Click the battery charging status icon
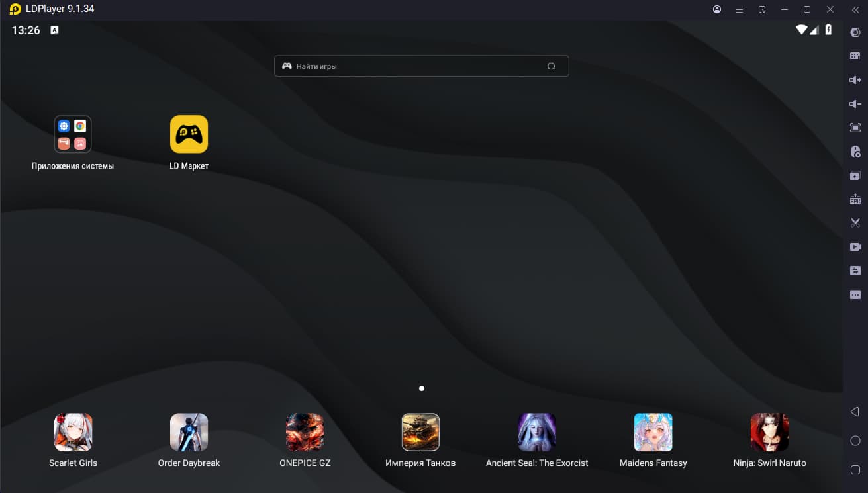The height and width of the screenshot is (493, 868). (828, 30)
